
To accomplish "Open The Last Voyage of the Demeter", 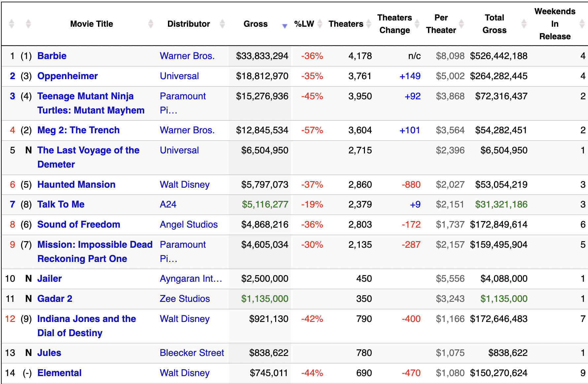I will (88, 157).
